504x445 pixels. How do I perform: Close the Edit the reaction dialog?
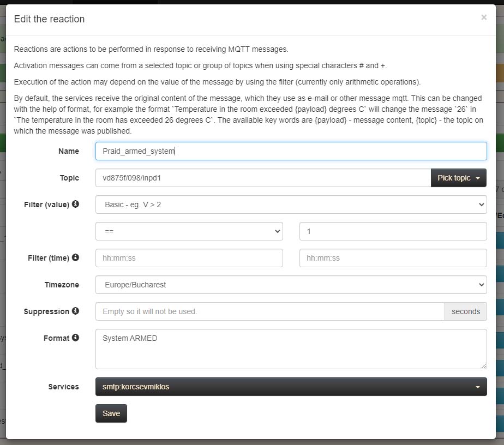tap(483, 17)
